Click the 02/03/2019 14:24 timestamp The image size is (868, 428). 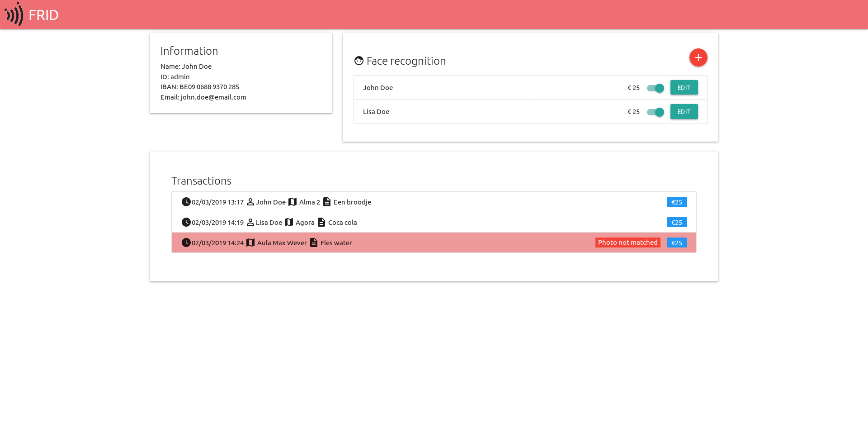[x=217, y=243]
